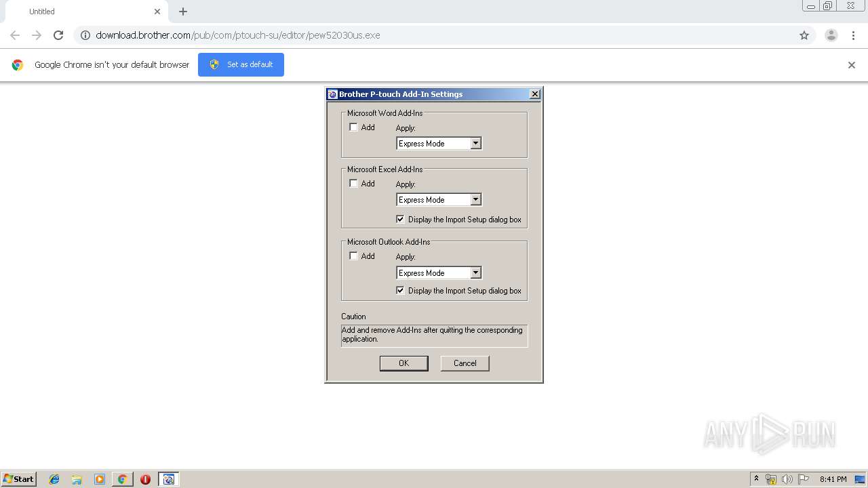Viewport: 868px width, 488px height.
Task: Open the Opera taskbar icon
Action: click(145, 479)
